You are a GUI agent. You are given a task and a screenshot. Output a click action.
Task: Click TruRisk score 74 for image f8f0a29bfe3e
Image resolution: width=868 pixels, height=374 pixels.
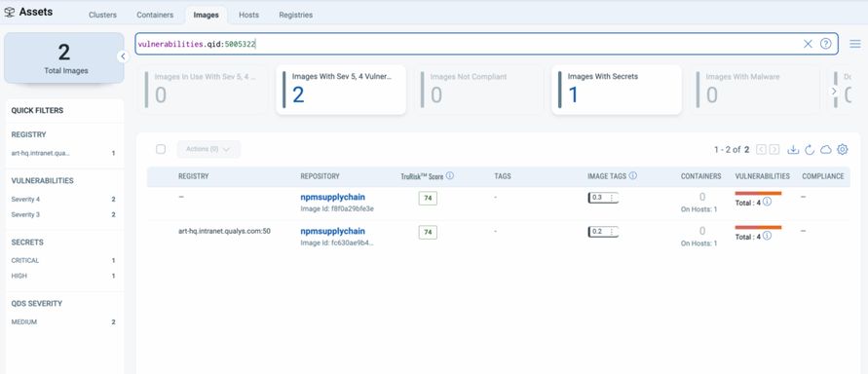tap(428, 198)
